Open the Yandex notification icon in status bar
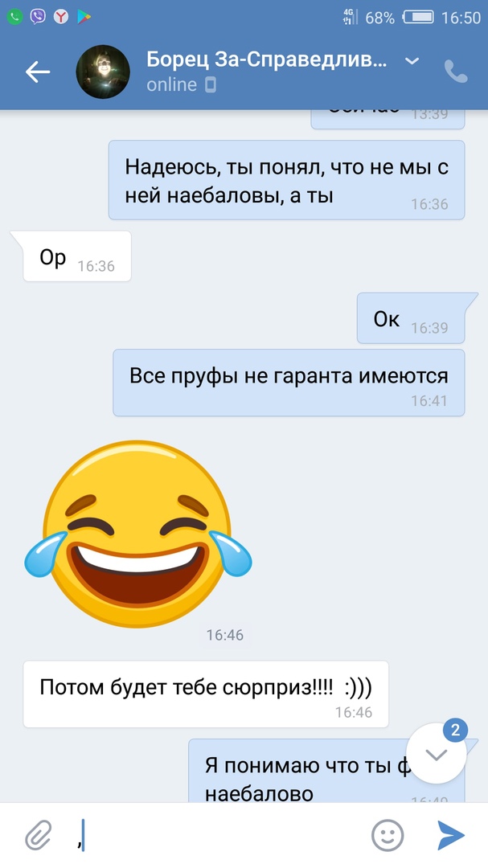Viewport: 488px width, 868px height. (x=61, y=17)
